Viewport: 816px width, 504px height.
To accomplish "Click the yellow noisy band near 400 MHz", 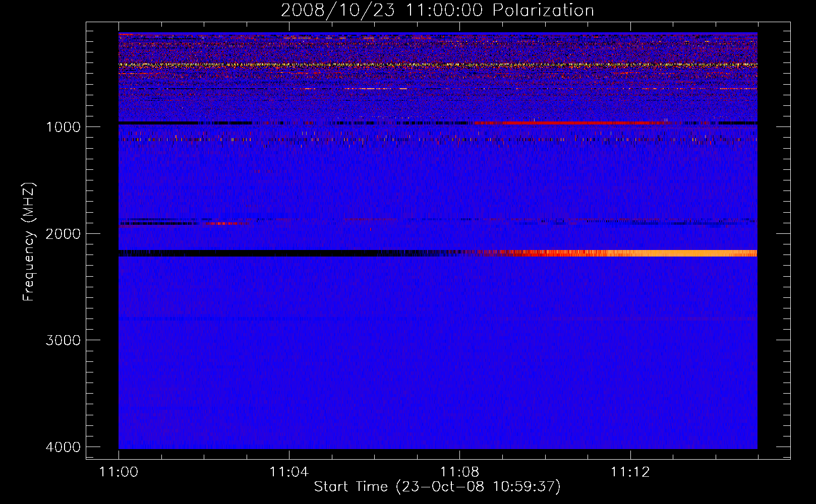I will (438, 65).
